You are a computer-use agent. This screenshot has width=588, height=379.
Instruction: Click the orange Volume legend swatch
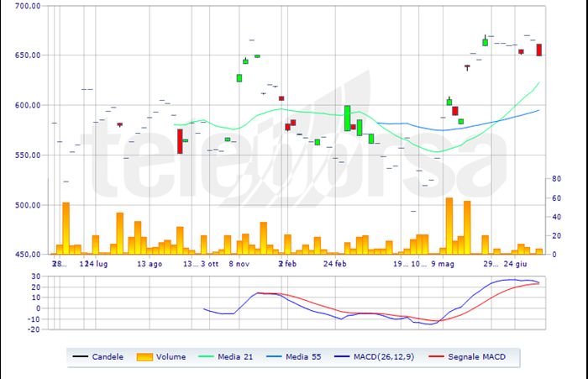click(x=144, y=357)
